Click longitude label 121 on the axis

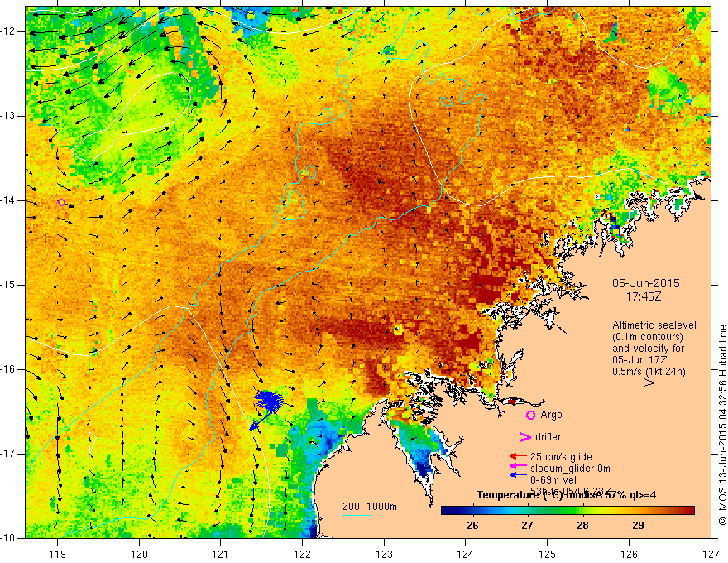pyautogui.click(x=221, y=554)
